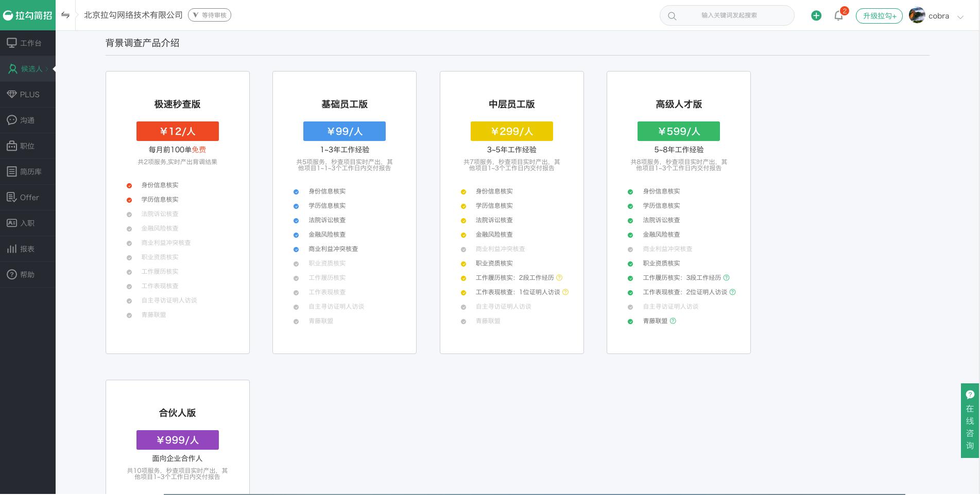980x495 pixels.
Task: Click the cobra user avatar
Action: 917,15
